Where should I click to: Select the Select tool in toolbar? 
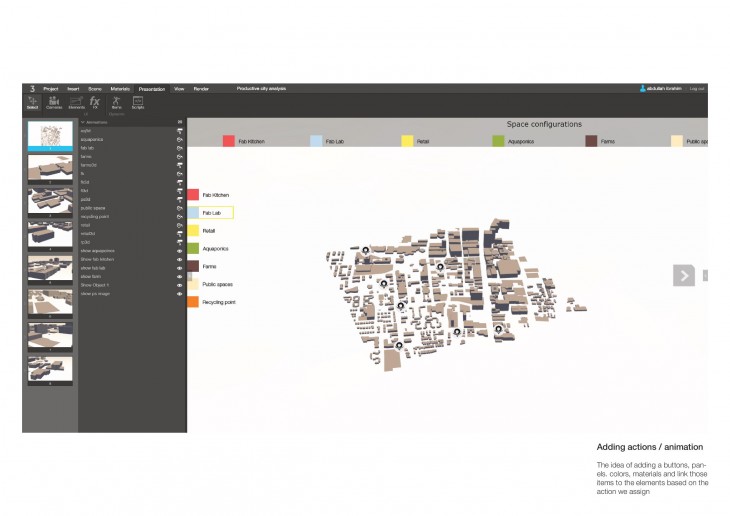coord(32,102)
